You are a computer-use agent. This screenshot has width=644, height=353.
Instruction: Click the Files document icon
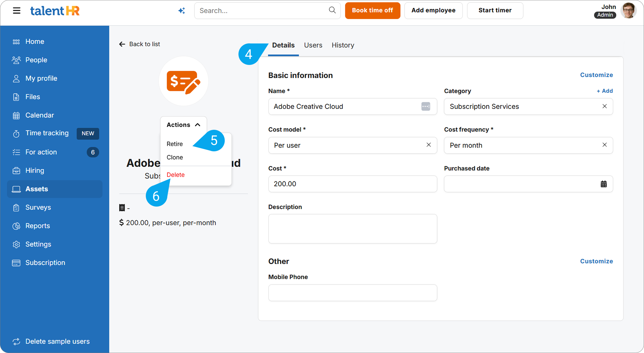click(16, 97)
